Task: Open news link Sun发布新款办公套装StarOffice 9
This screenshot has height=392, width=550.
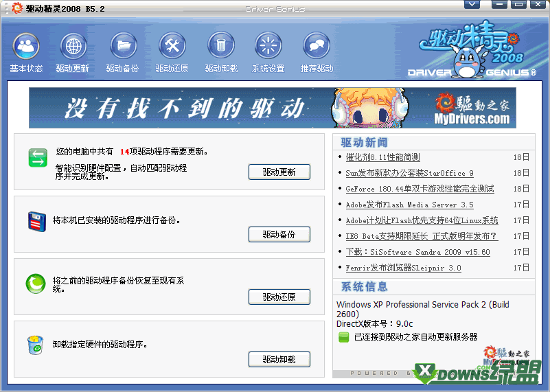Action: [409, 173]
